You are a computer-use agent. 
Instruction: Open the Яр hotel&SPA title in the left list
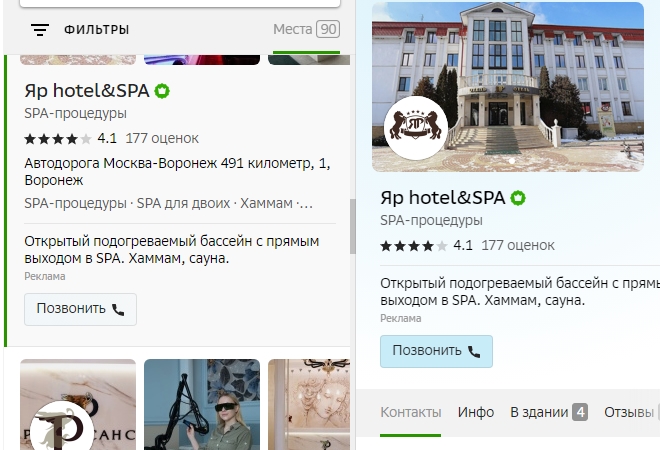[86, 91]
